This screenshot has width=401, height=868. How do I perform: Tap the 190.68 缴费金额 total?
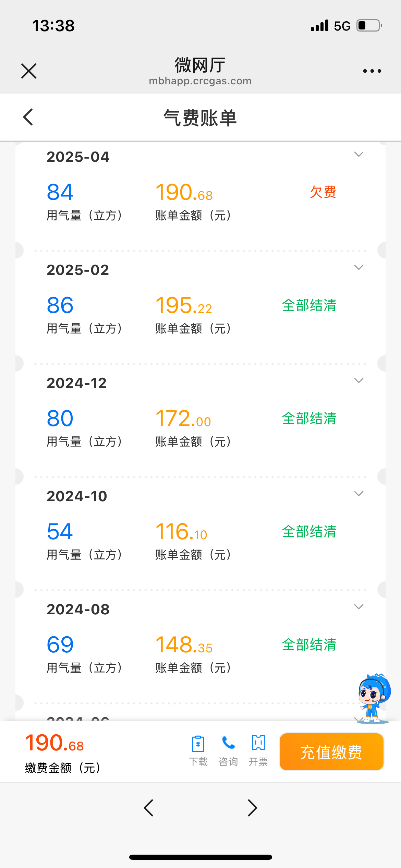(x=54, y=743)
